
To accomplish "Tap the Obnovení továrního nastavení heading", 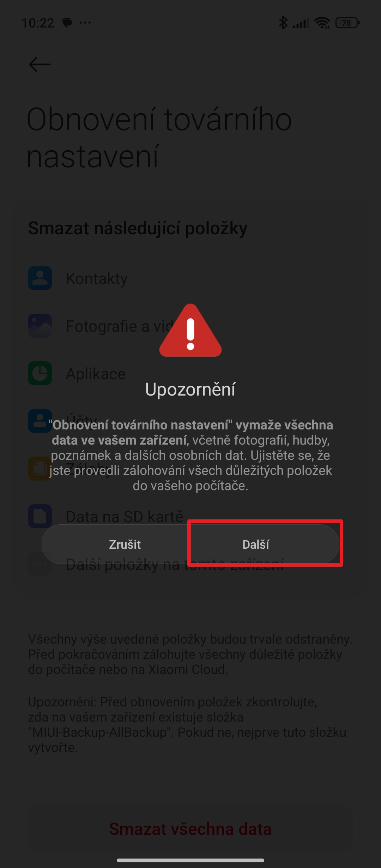I will coord(159,138).
